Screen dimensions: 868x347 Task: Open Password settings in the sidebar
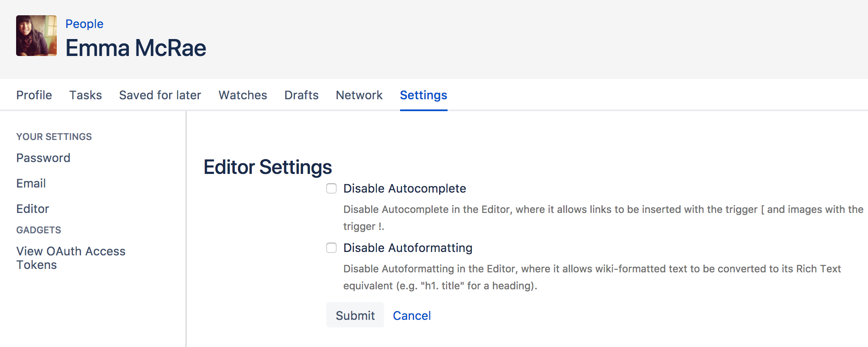(43, 158)
